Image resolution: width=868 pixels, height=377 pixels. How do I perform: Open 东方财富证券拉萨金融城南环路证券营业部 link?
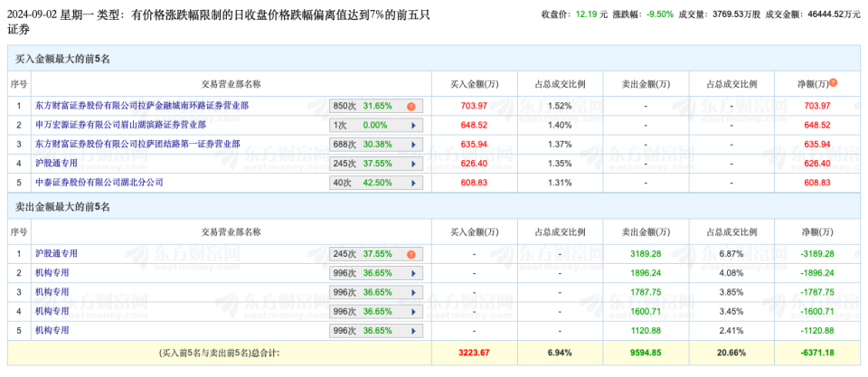coord(141,106)
